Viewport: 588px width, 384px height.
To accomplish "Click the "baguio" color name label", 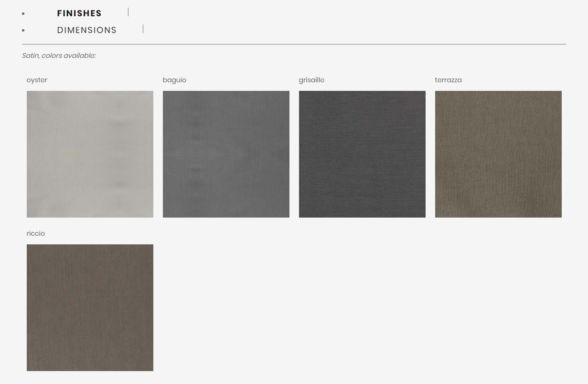I will (x=174, y=80).
